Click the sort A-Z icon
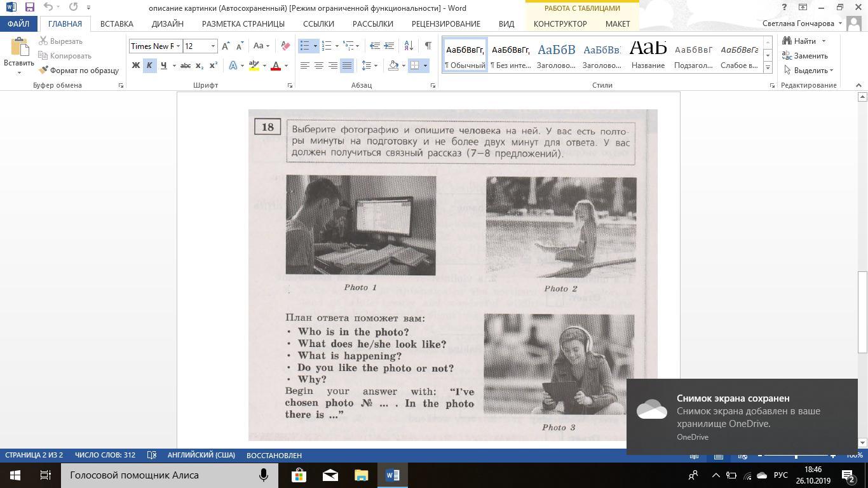Image resolution: width=868 pixels, height=488 pixels. point(409,46)
